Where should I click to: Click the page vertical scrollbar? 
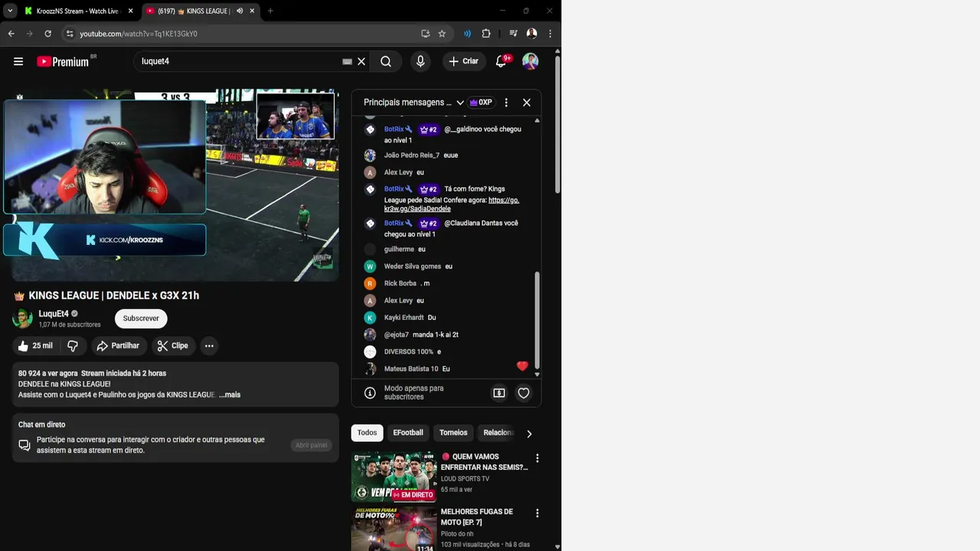(x=557, y=122)
